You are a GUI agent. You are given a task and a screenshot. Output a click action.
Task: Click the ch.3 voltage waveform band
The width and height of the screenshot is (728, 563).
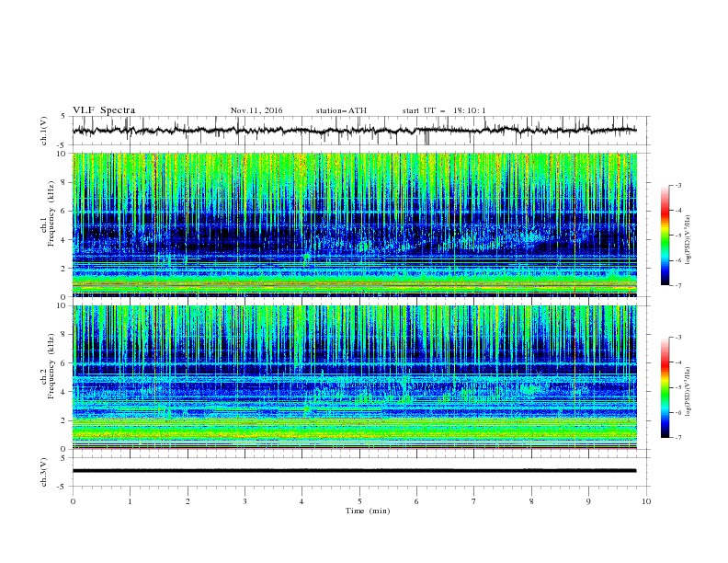[354, 471]
